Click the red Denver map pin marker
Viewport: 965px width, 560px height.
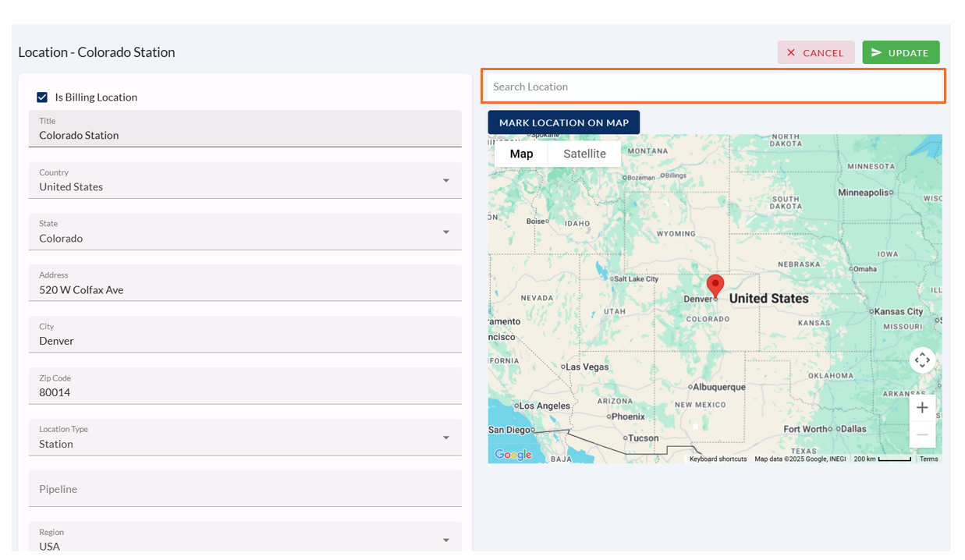[715, 285]
